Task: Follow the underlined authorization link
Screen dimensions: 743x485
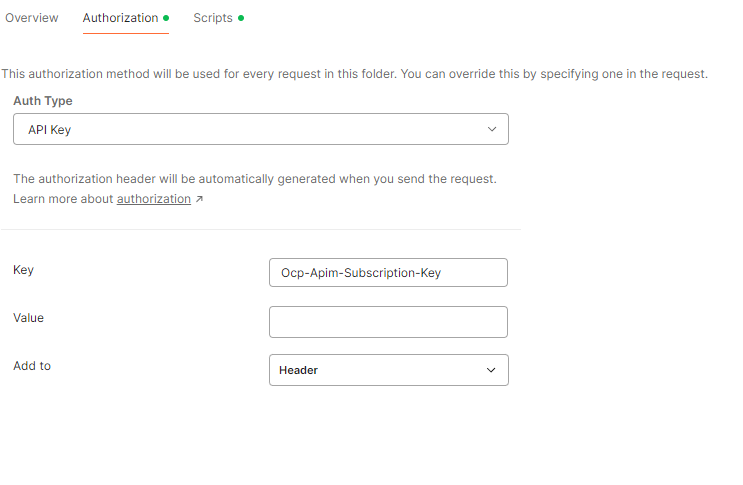Action: [x=153, y=199]
